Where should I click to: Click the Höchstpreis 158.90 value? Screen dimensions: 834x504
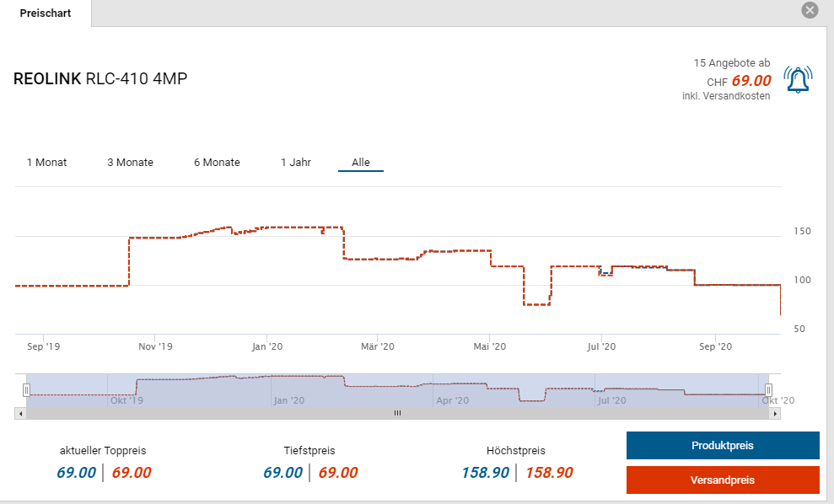tap(485, 473)
